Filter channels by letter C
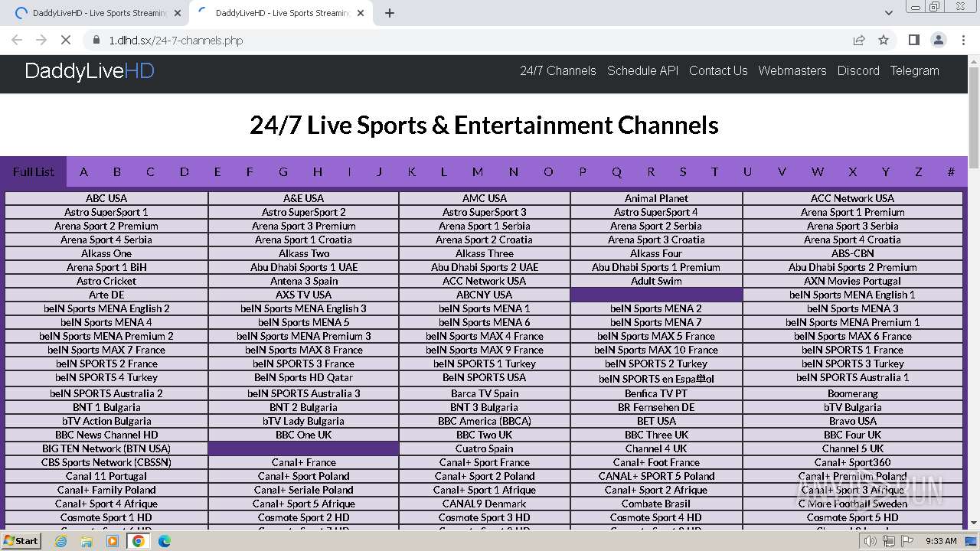The image size is (980, 551). tap(150, 171)
